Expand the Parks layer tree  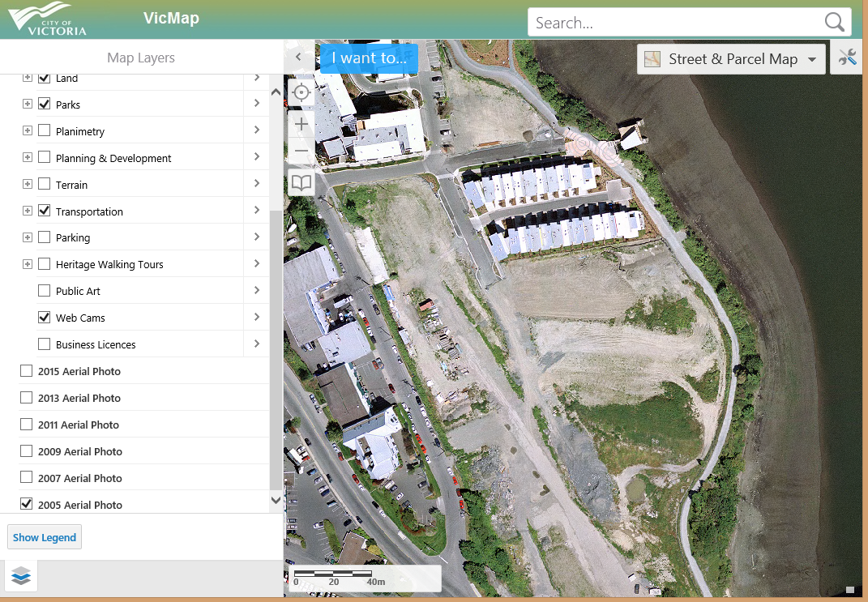pos(27,104)
